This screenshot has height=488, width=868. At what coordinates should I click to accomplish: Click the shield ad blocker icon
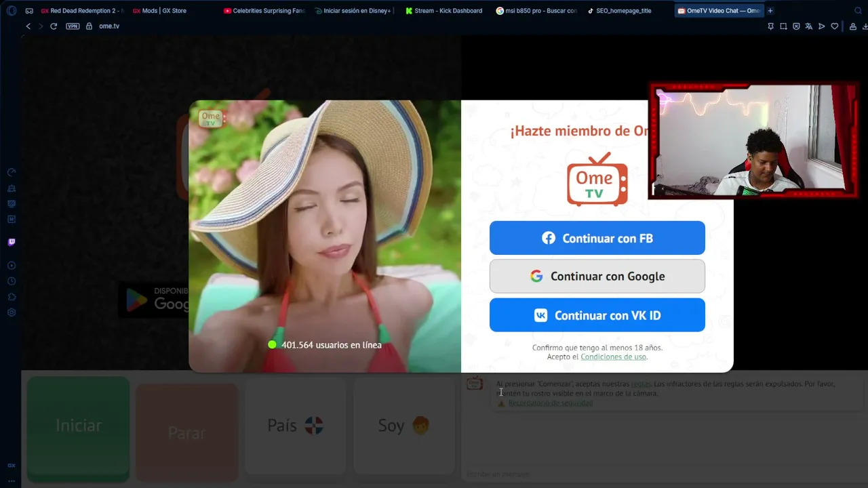(x=796, y=26)
